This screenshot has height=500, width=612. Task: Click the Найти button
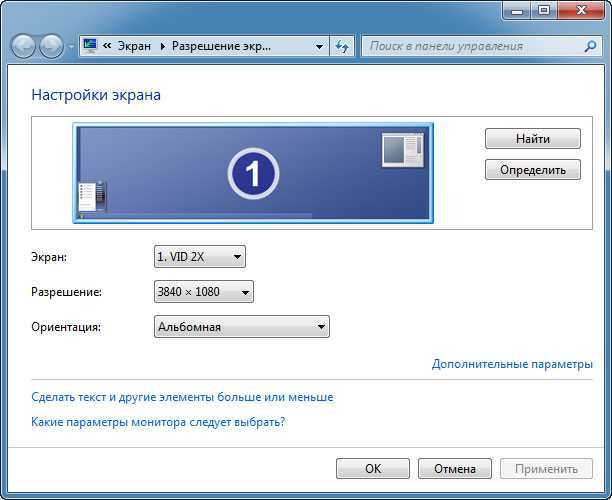533,139
